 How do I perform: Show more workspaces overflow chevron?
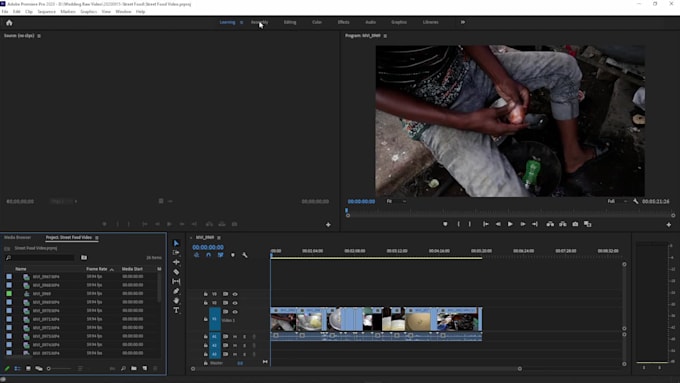(x=463, y=22)
